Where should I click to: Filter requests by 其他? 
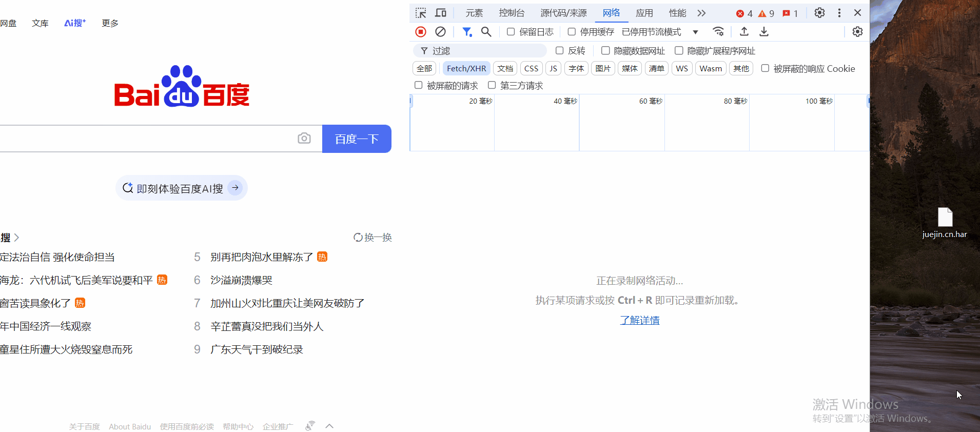[741, 68]
